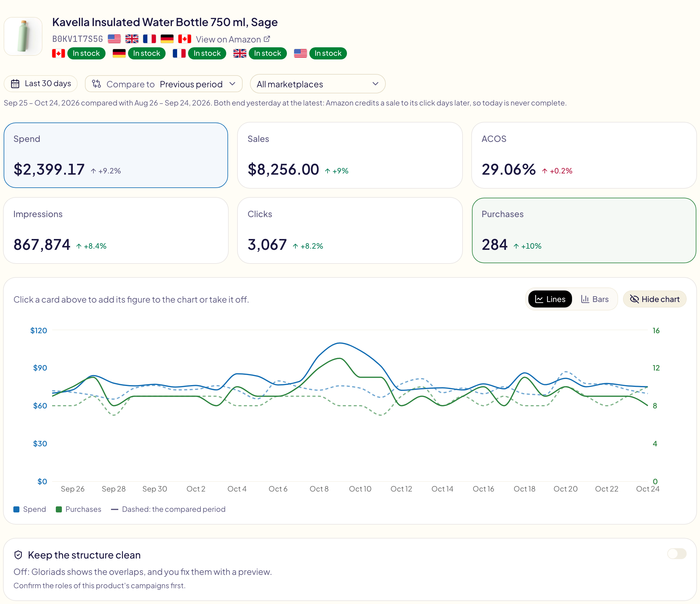Switch the chart to the Bars view
The height and width of the screenshot is (604, 700).
[x=594, y=299]
